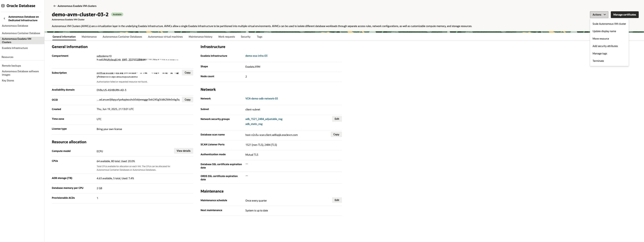Edit the maintenance schedule
644x242 pixels.
tap(336, 200)
